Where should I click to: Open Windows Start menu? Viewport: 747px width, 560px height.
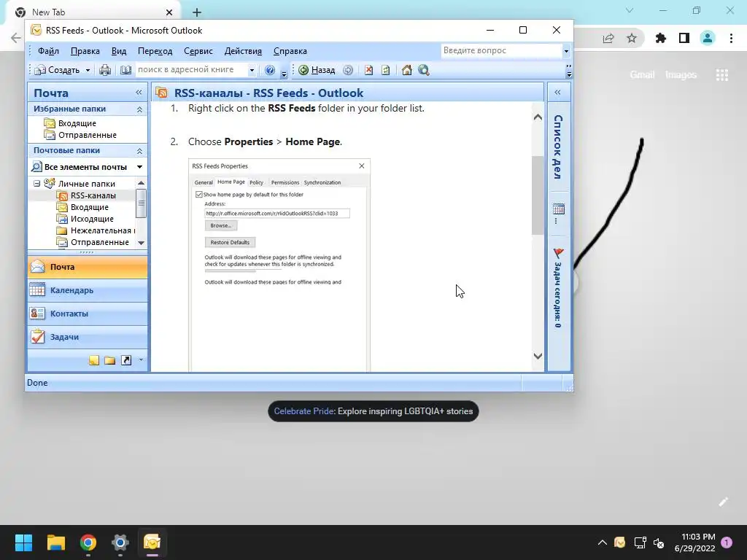coord(24,542)
